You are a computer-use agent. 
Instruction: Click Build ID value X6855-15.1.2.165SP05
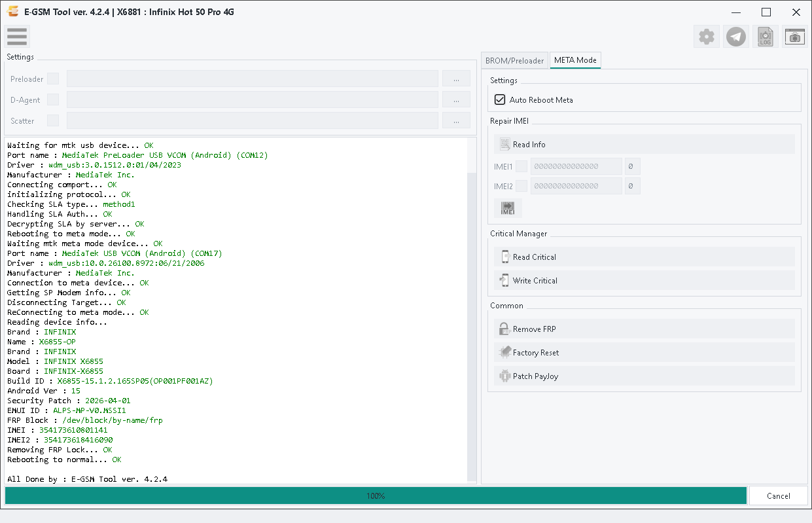135,381
